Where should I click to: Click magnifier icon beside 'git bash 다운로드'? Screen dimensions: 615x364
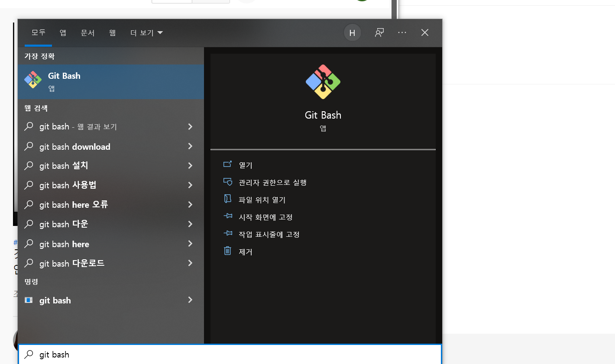[29, 263]
